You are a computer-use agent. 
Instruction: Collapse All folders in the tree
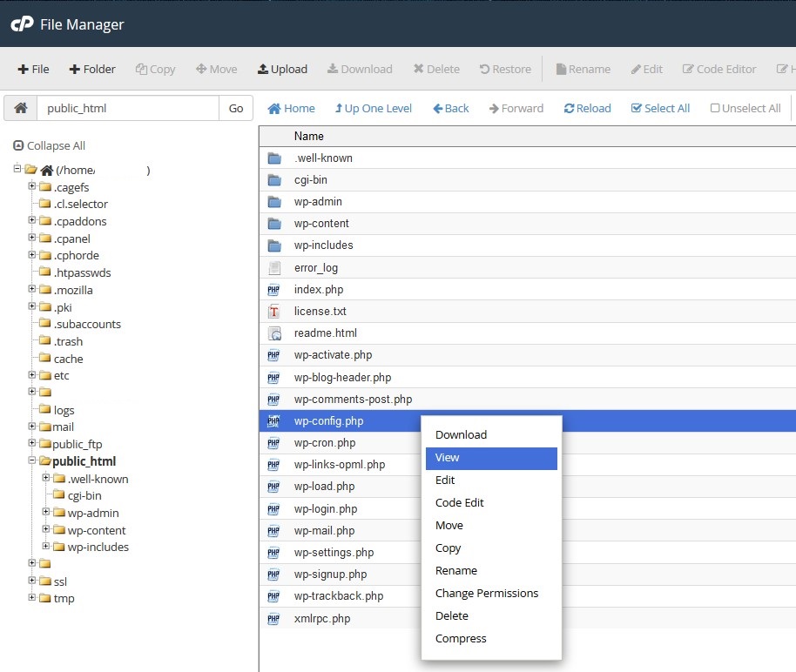tap(50, 145)
